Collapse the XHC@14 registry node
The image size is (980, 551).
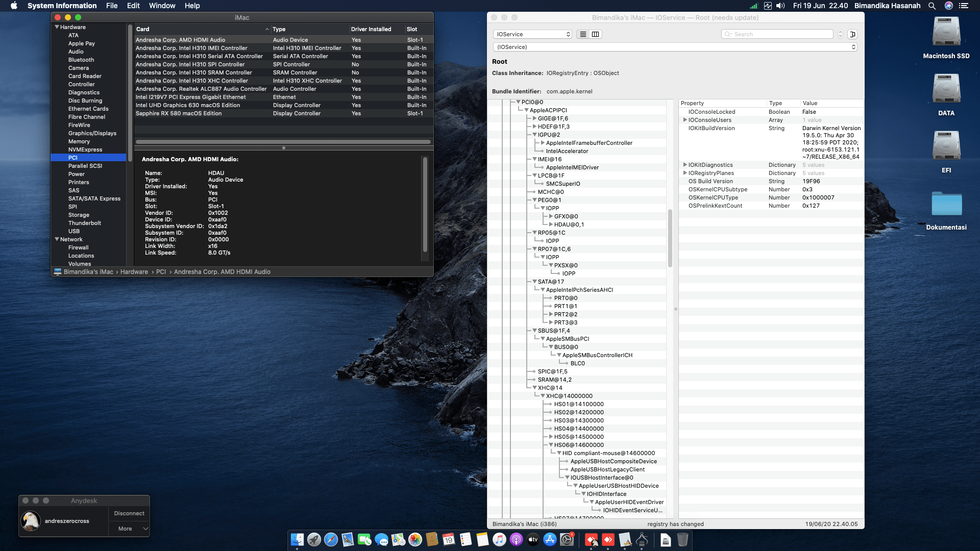534,388
